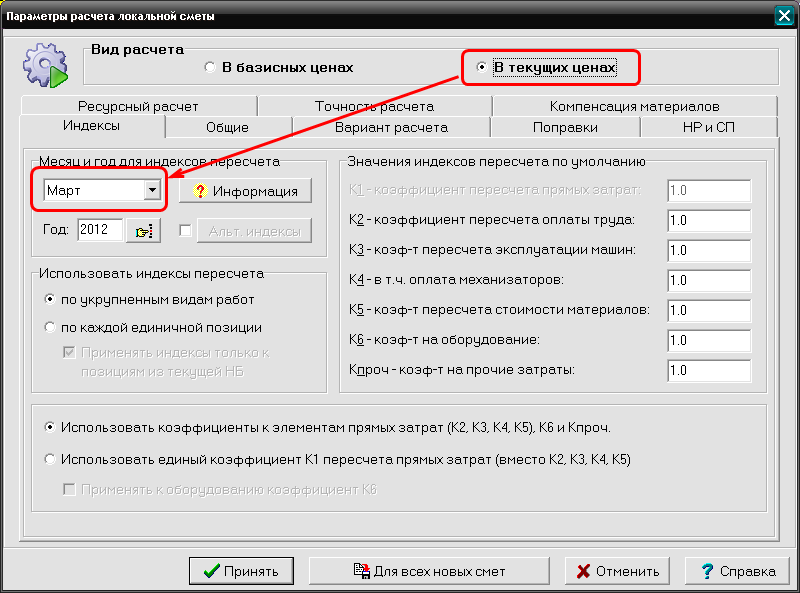Click 'Для всех новых смет' button
Viewport: 800px width, 593px height.
click(429, 571)
